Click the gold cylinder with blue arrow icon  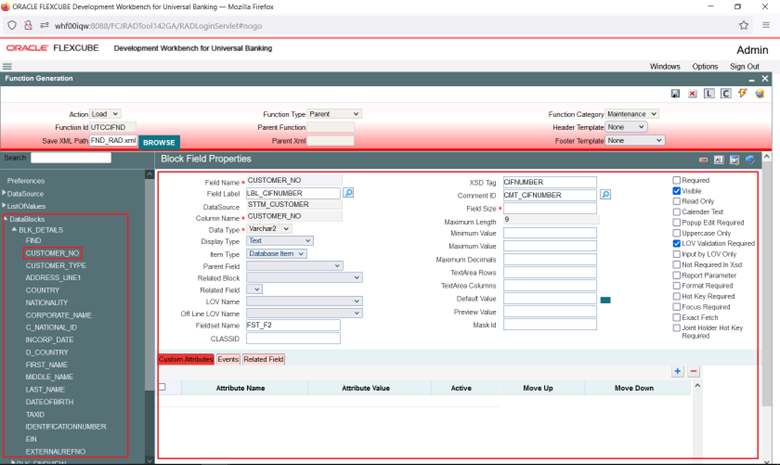click(760, 93)
